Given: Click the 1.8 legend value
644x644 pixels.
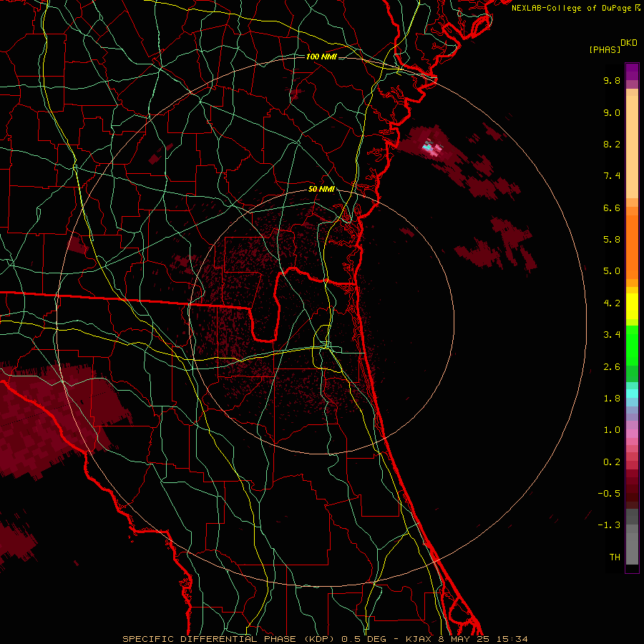Looking at the screenshot, I should click(612, 399).
